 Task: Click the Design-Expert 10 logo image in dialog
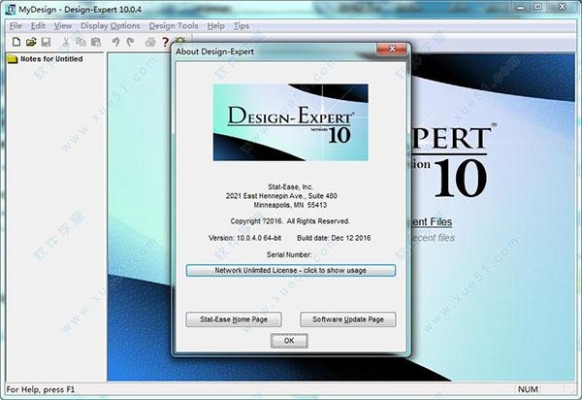click(290, 122)
